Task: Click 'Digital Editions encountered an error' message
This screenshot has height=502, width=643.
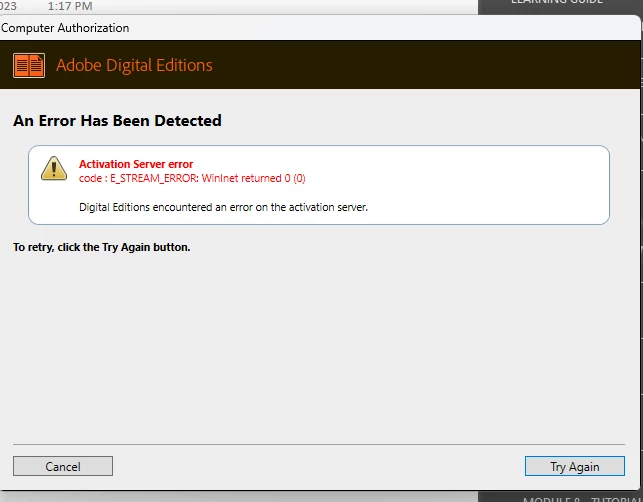Action: point(223,207)
